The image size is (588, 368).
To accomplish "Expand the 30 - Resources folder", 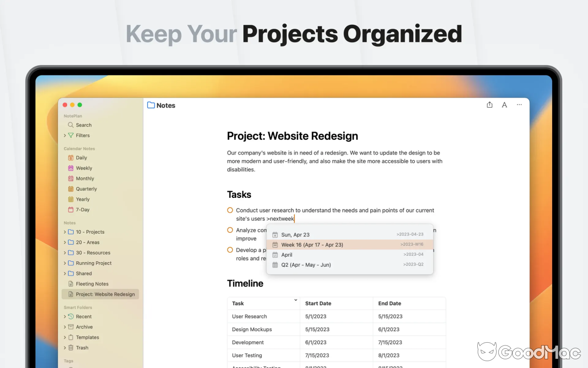I will coord(65,253).
